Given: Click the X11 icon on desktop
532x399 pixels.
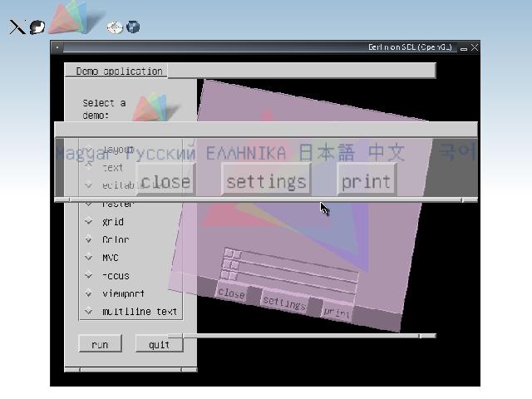Looking at the screenshot, I should click(x=16, y=27).
